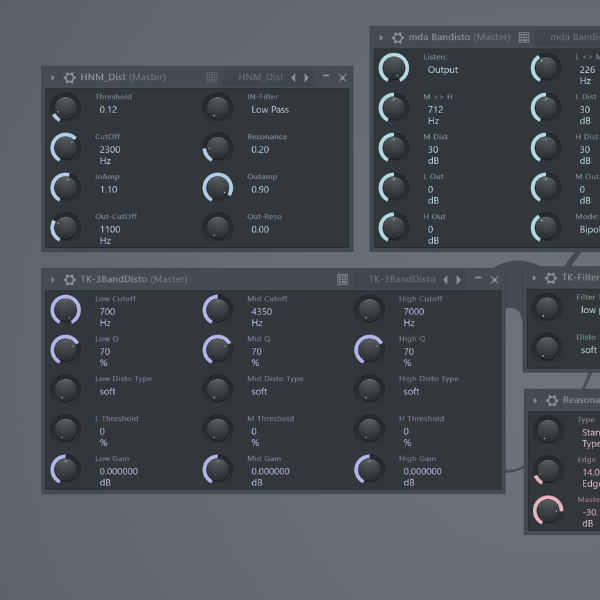
Task: Click the Mid Disto Type knob
Action: tap(218, 390)
